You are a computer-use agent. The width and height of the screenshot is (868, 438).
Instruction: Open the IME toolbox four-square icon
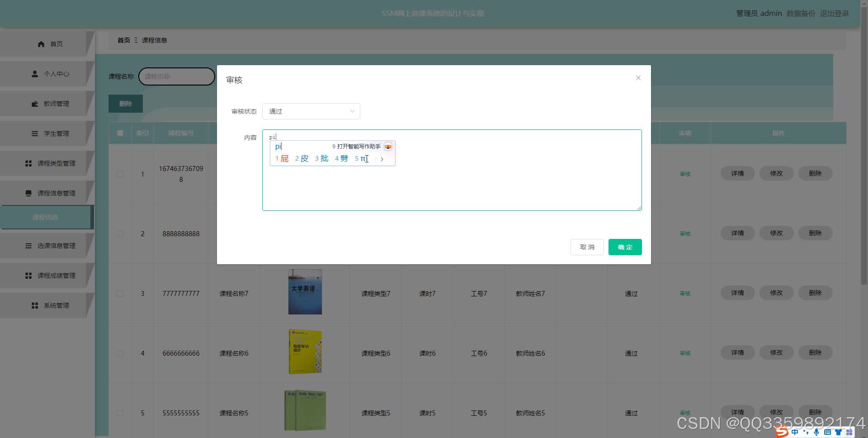point(849,432)
